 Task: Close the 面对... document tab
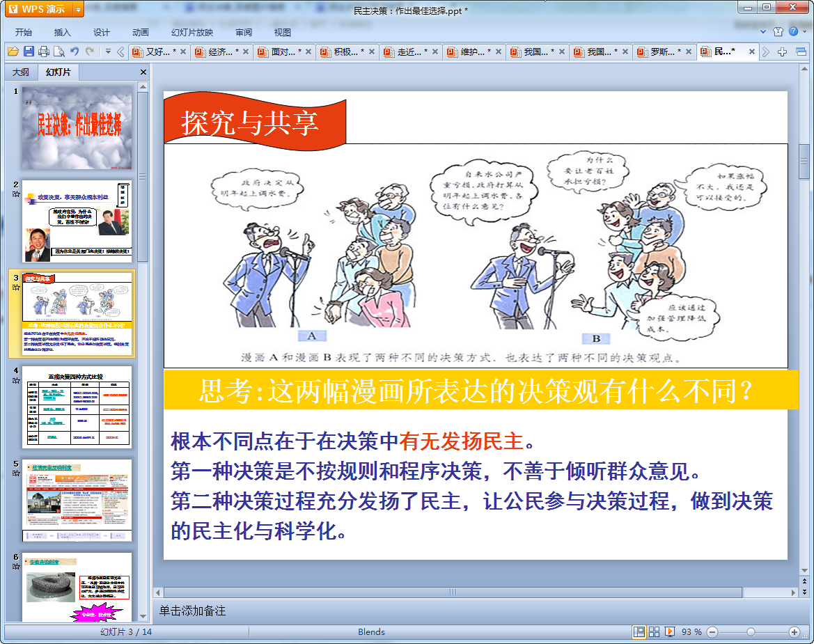click(x=308, y=52)
